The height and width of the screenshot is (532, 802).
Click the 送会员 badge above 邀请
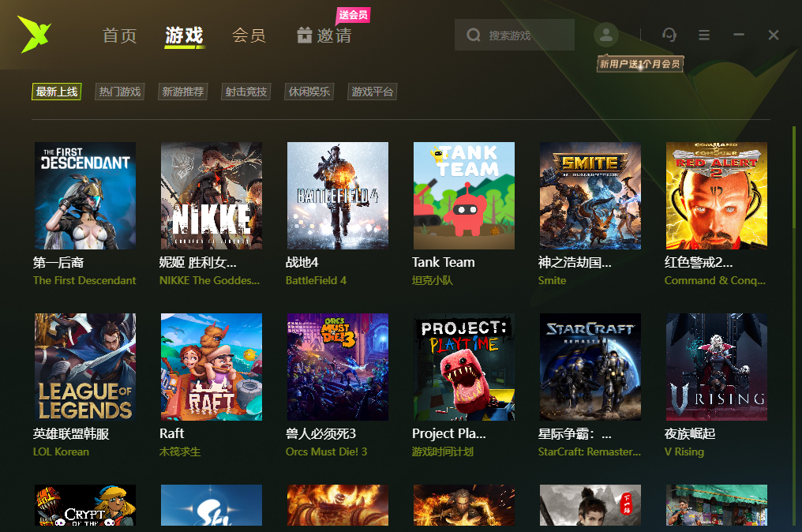click(x=352, y=16)
